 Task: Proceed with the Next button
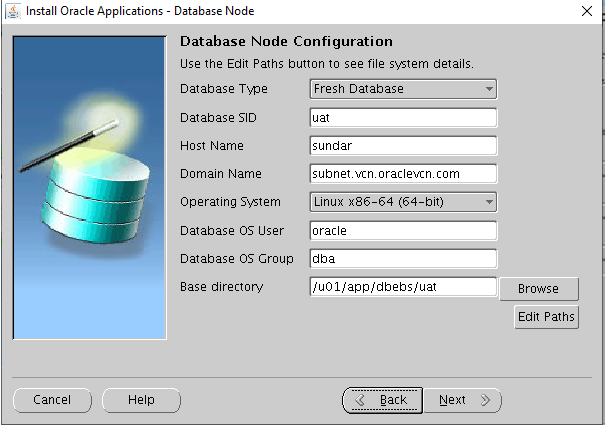pos(463,400)
